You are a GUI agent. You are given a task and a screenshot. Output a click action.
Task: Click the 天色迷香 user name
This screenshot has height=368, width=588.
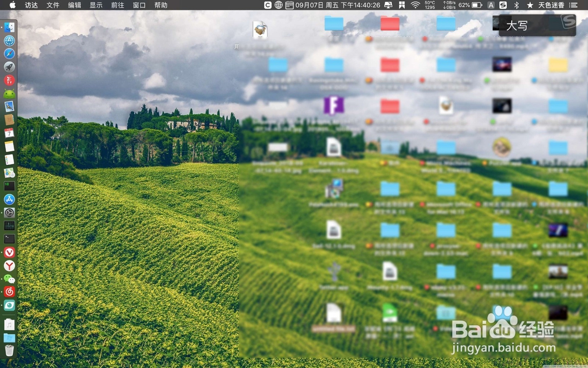(x=552, y=5)
